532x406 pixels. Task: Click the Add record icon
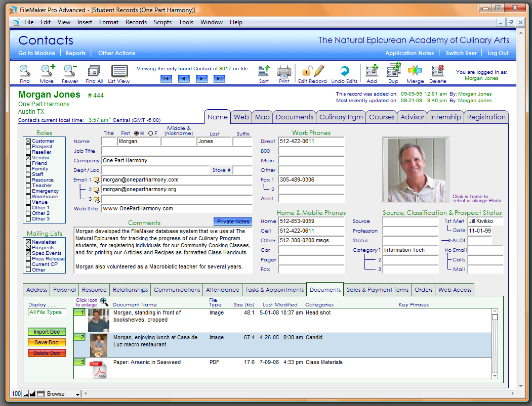click(x=372, y=70)
